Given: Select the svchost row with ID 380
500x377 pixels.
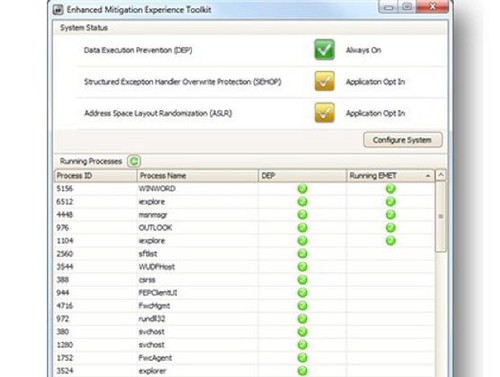Looking at the screenshot, I should 245,332.
